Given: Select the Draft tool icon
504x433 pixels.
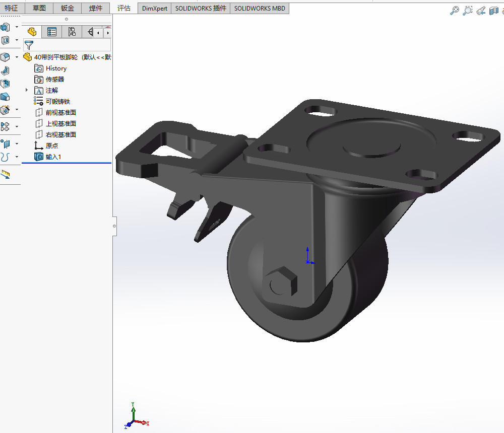Looking at the screenshot, I should pos(5,97).
